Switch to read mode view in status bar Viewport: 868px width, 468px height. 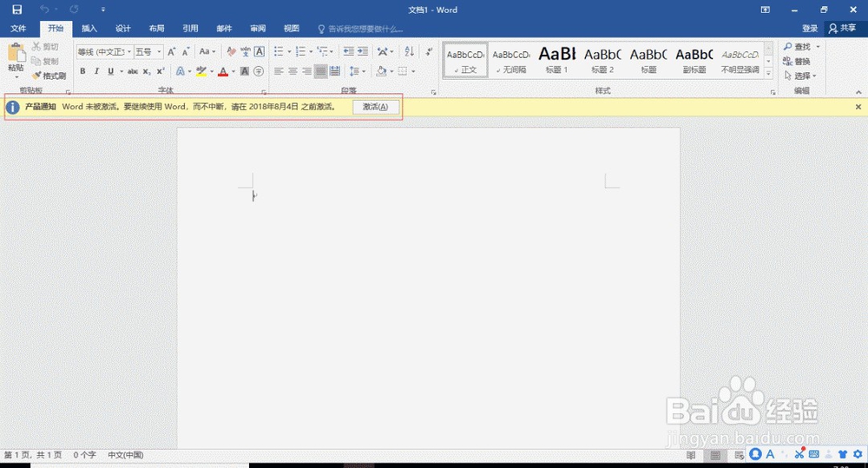click(x=691, y=455)
